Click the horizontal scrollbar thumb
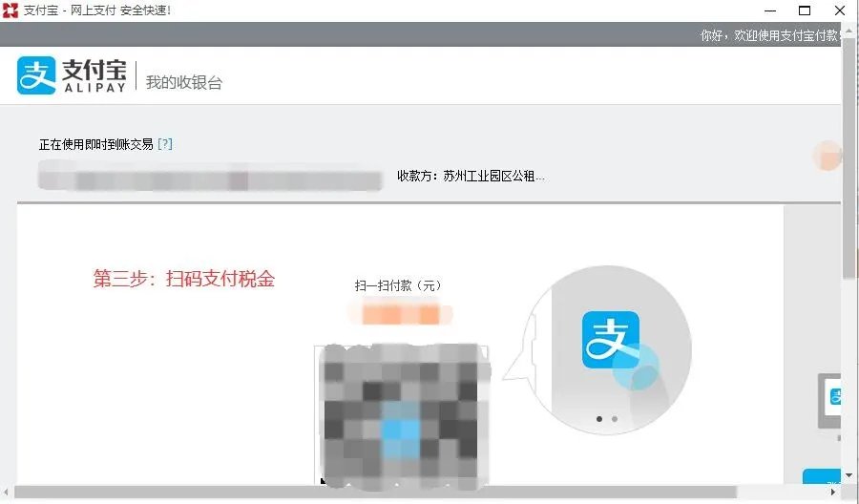The width and height of the screenshot is (859, 504). pos(375,492)
